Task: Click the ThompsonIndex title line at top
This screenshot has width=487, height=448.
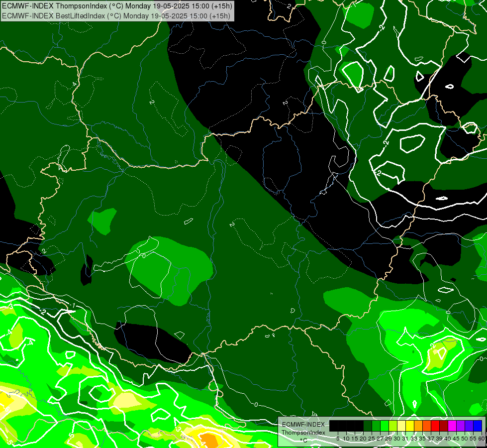Action: (117, 6)
